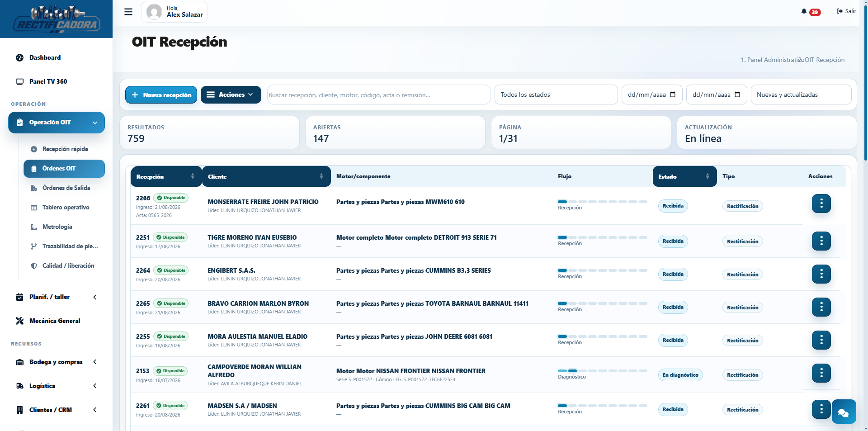868x431 pixels.
Task: Click the Nueva recepción button
Action: point(161,95)
